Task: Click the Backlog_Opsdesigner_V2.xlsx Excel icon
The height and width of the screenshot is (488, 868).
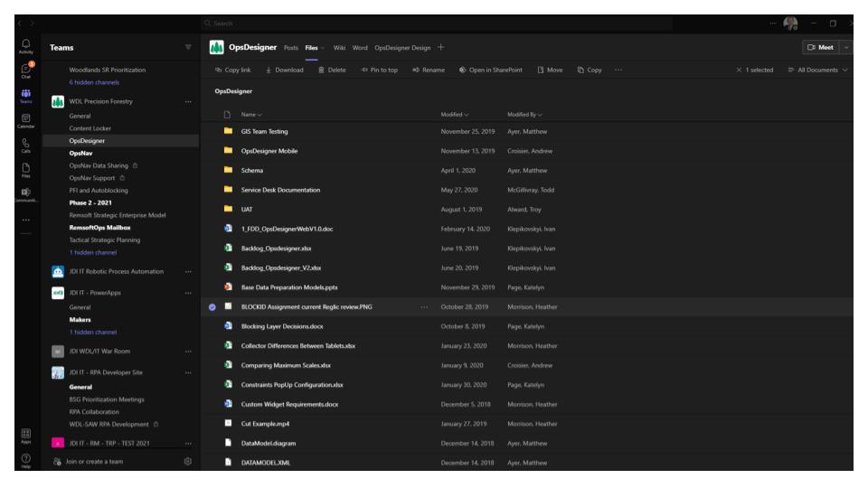Action: click(228, 267)
